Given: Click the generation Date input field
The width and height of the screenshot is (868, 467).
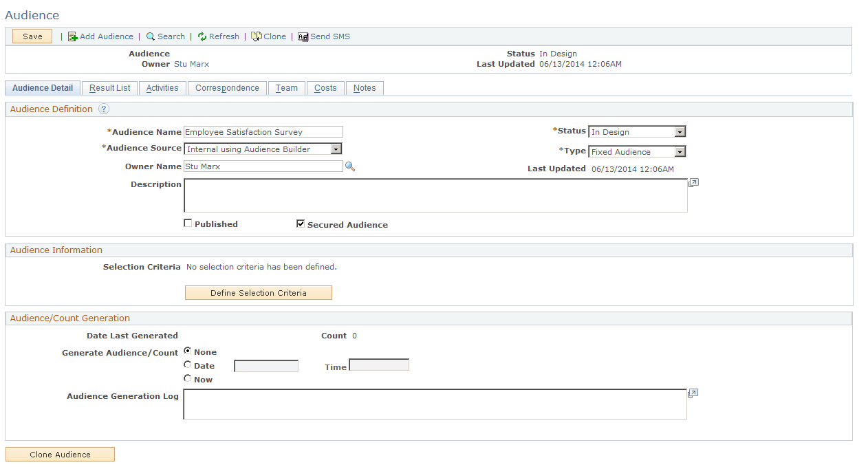Looking at the screenshot, I should [x=266, y=366].
